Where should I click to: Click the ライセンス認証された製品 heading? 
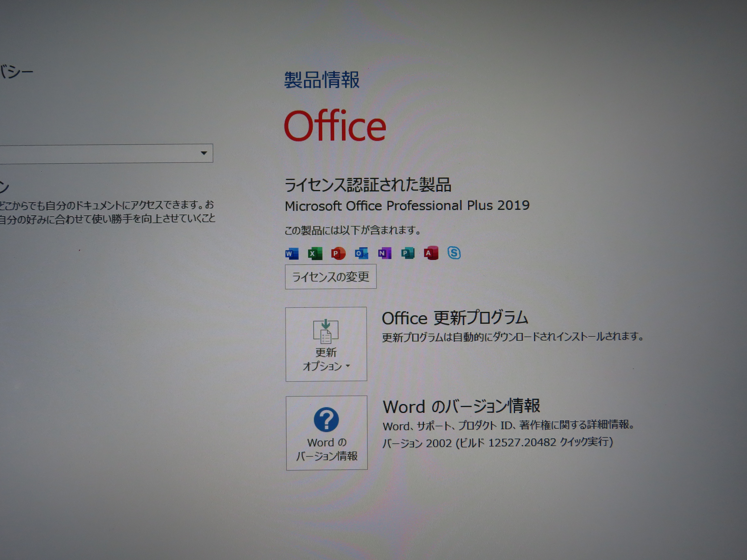coord(368,185)
